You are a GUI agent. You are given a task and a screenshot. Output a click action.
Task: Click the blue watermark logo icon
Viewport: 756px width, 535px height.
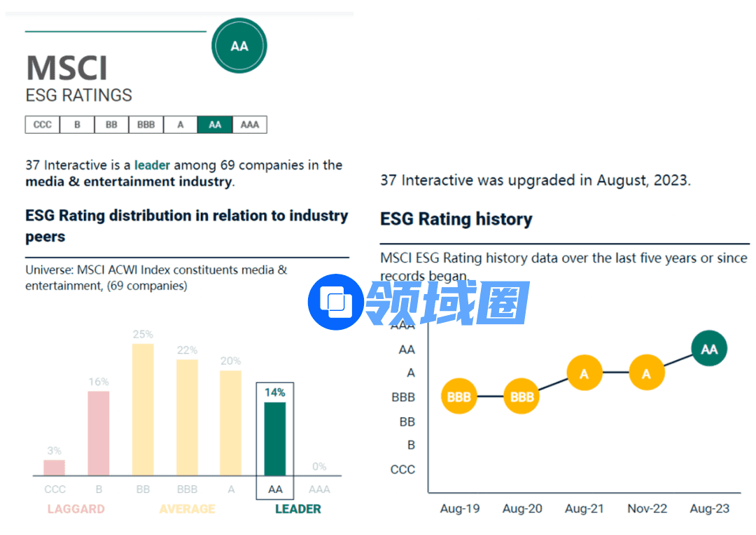(336, 302)
